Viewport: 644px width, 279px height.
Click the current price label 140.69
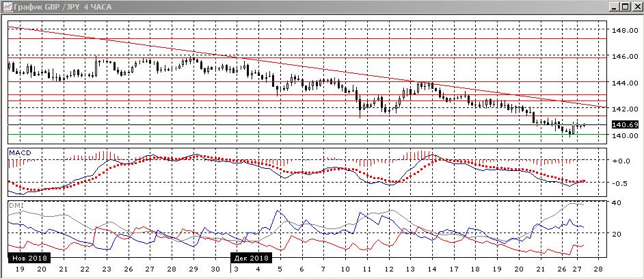tap(625, 124)
